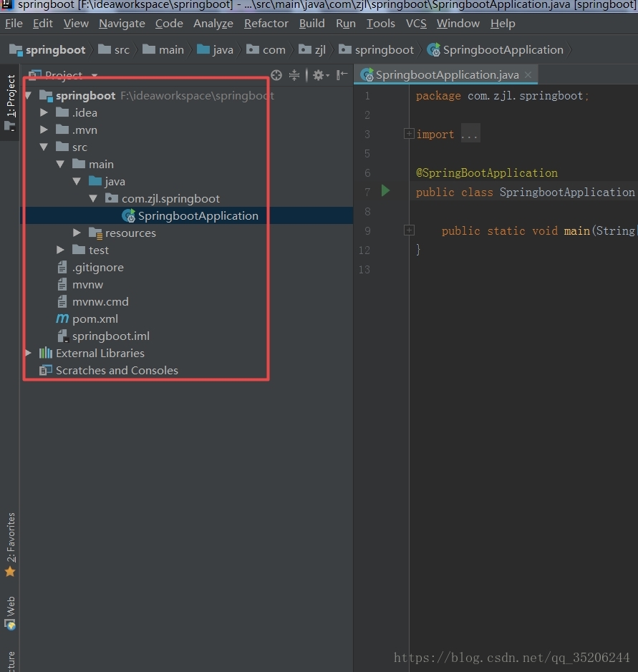This screenshot has height=672, width=638.
Task: Open the Navigate menu
Action: tap(122, 24)
